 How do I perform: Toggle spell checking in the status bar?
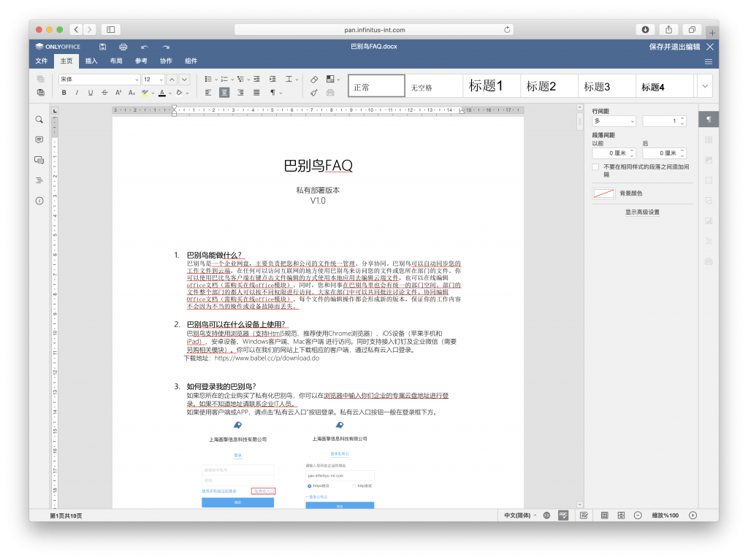pos(563,515)
